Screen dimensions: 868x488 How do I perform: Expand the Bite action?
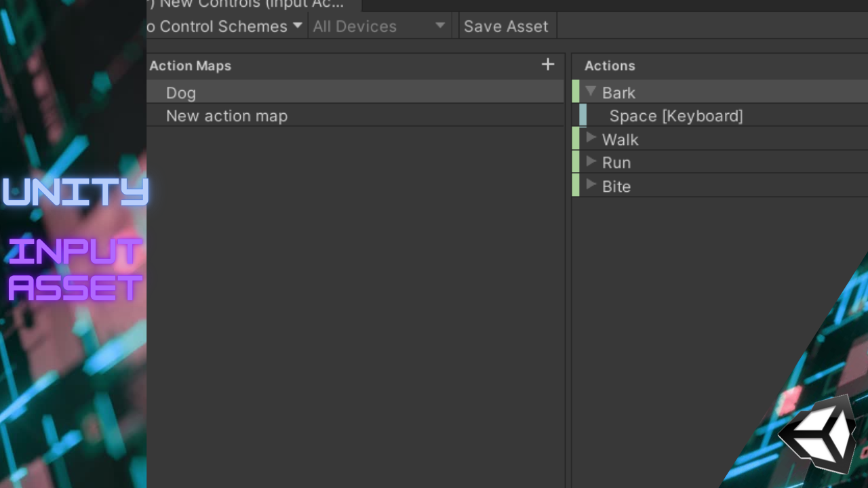[591, 186]
